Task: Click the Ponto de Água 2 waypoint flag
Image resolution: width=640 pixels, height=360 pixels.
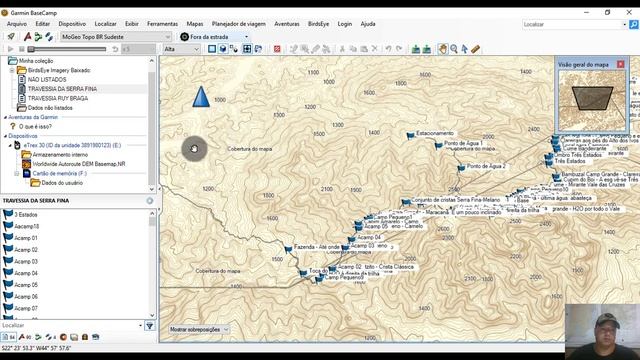Action: pos(461,167)
